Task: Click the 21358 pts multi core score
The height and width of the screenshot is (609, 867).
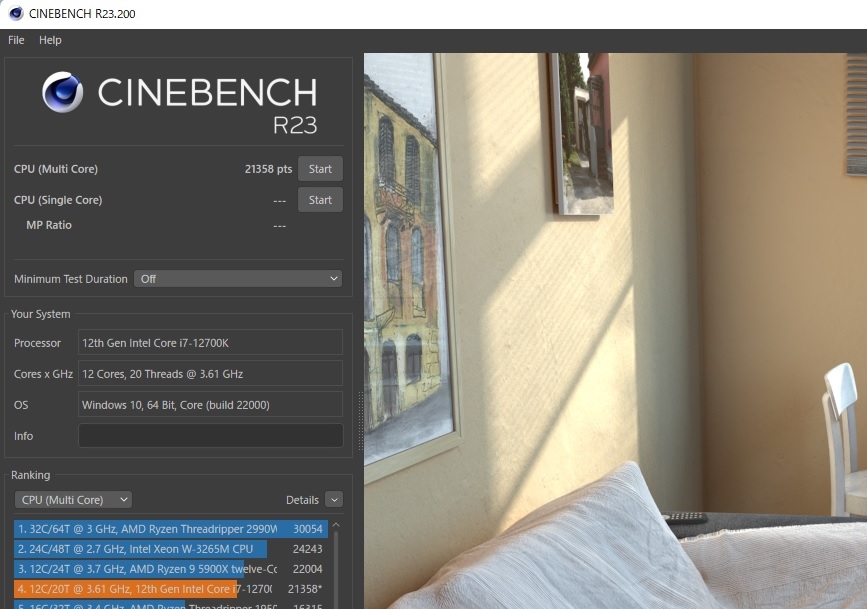Action: click(268, 169)
